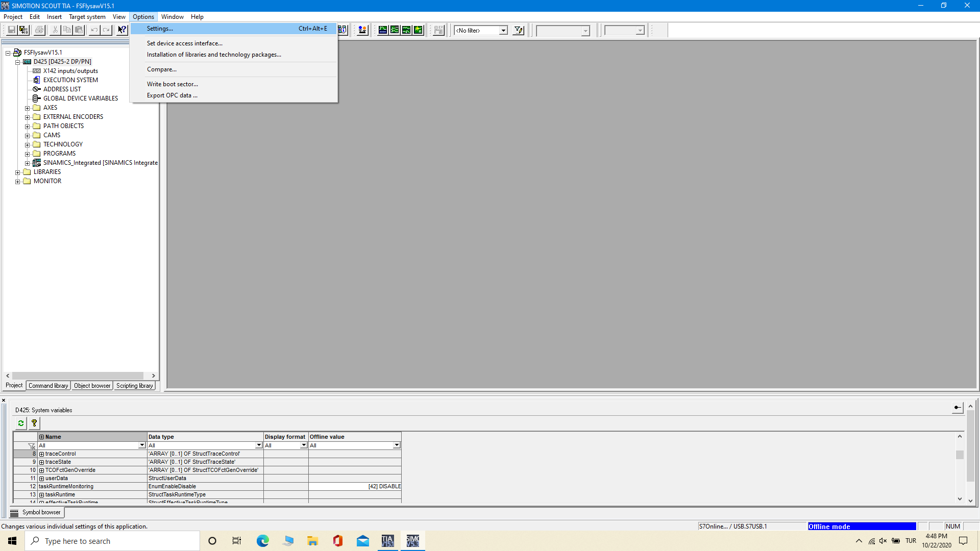Open the No filter dropdown in toolbar

point(503,30)
